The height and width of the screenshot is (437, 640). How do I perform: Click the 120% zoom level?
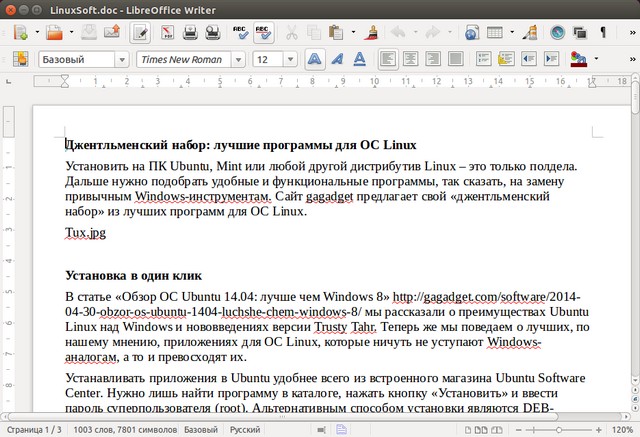(622, 430)
